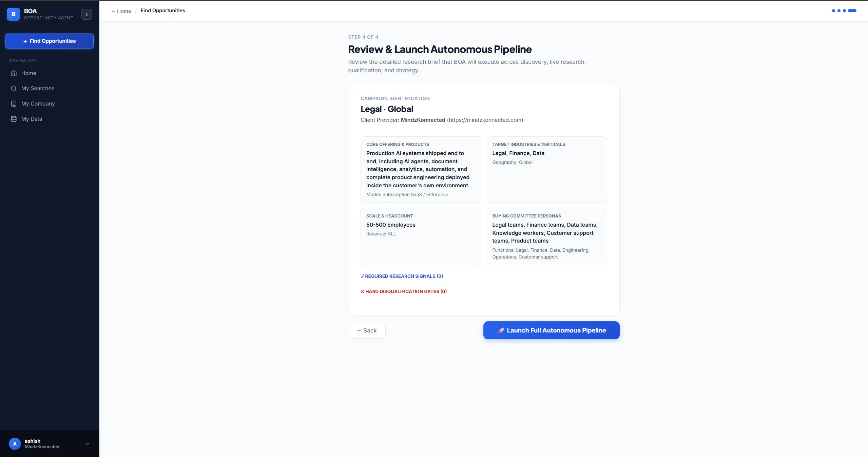Click the Legal · Global campaign title

click(x=387, y=109)
